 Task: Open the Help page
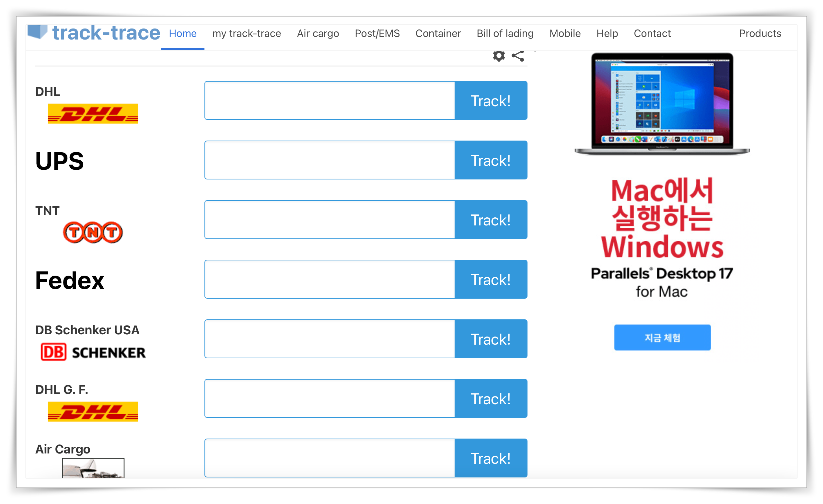tap(607, 33)
